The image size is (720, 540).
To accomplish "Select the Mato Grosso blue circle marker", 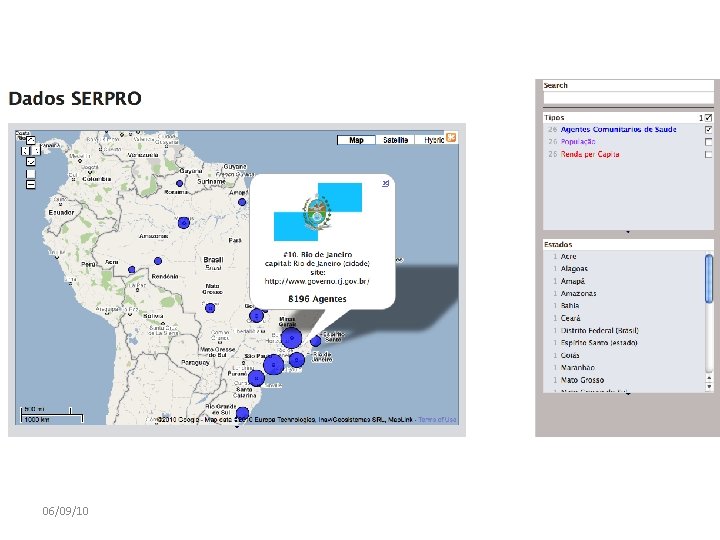I will 210,308.
